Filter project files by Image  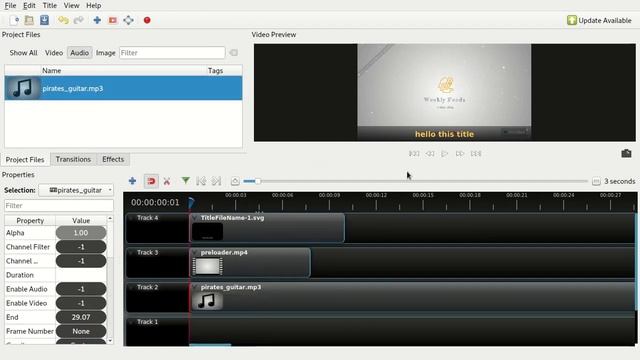106,53
